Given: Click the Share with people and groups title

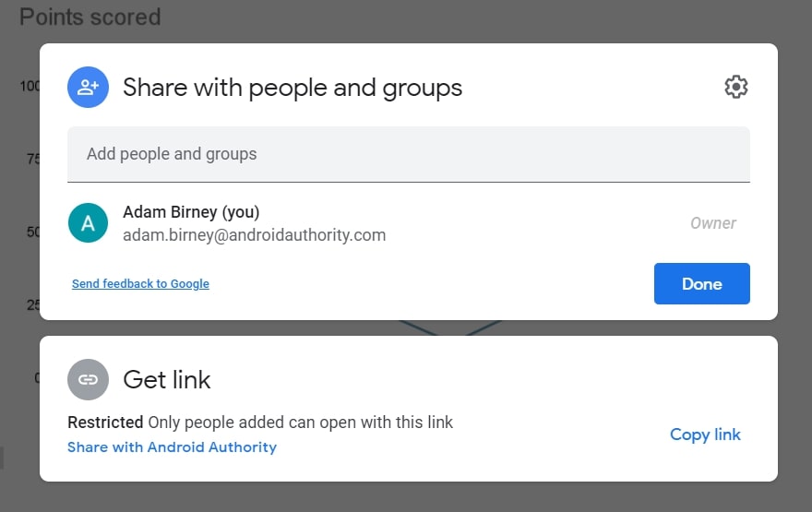Looking at the screenshot, I should coord(293,88).
